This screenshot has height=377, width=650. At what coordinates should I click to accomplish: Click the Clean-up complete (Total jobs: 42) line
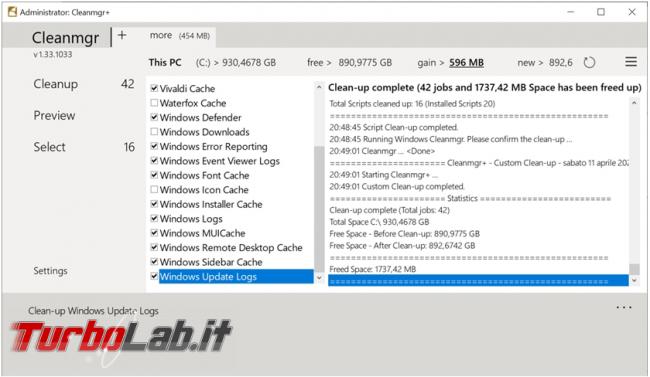pos(389,210)
